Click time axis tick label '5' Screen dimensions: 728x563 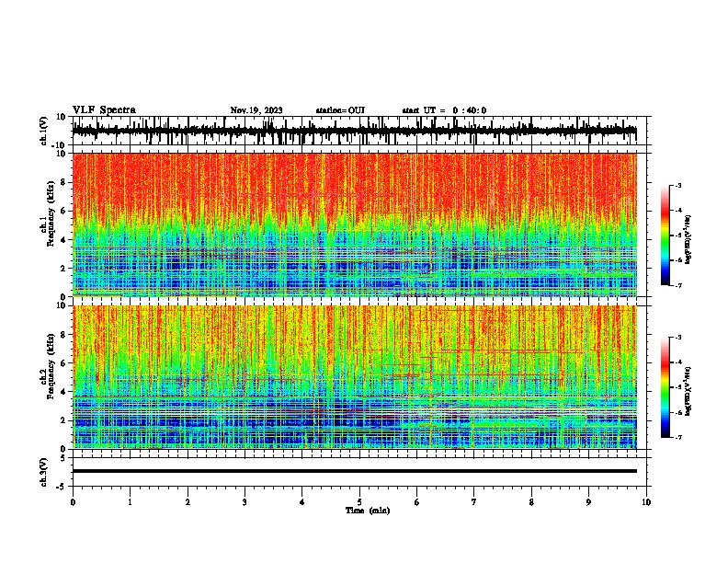[359, 502]
